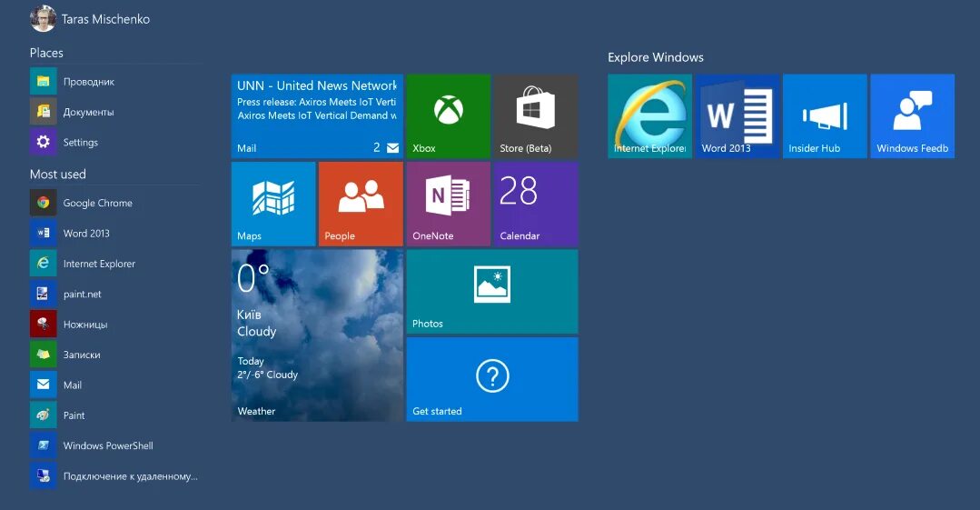The width and height of the screenshot is (980, 510).
Task: Launch Word 2013 from Most used list
Action: click(x=115, y=233)
